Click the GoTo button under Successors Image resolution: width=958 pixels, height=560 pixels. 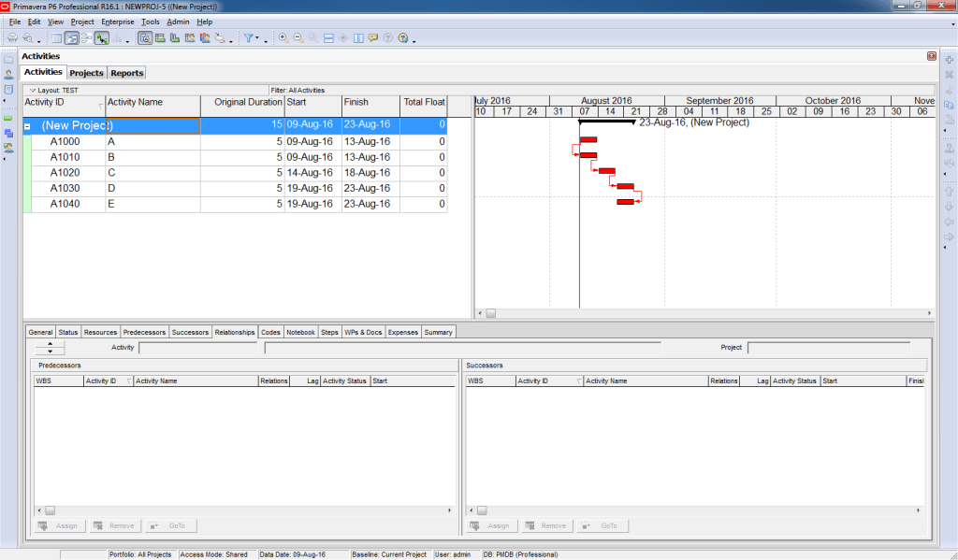(604, 525)
